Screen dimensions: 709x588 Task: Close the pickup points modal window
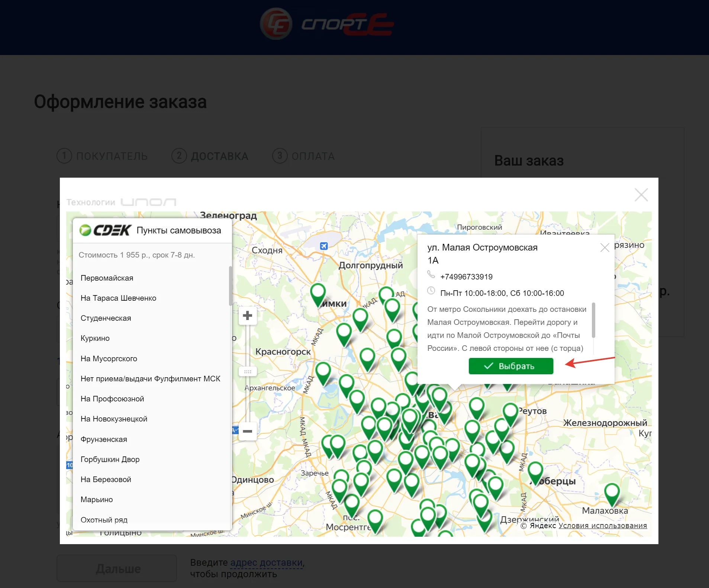(x=641, y=195)
